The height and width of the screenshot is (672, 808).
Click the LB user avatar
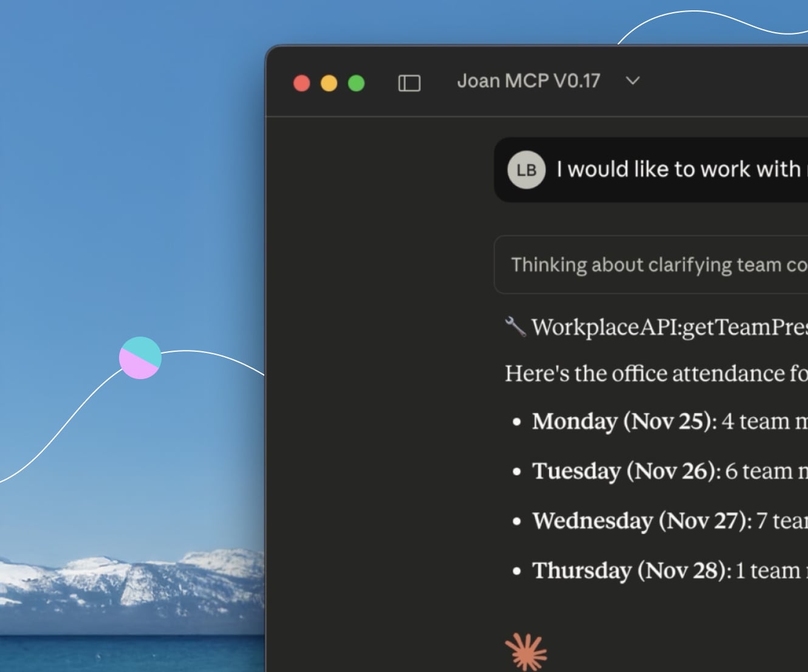click(x=526, y=170)
